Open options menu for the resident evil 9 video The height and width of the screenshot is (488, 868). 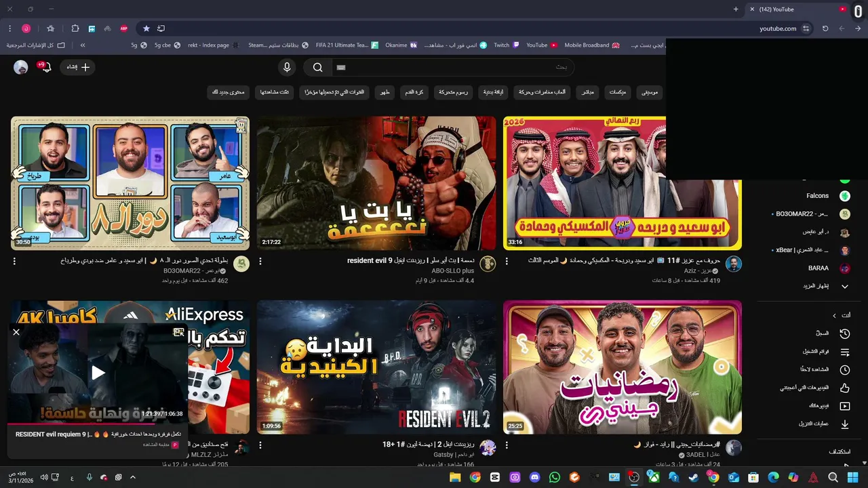tap(260, 261)
